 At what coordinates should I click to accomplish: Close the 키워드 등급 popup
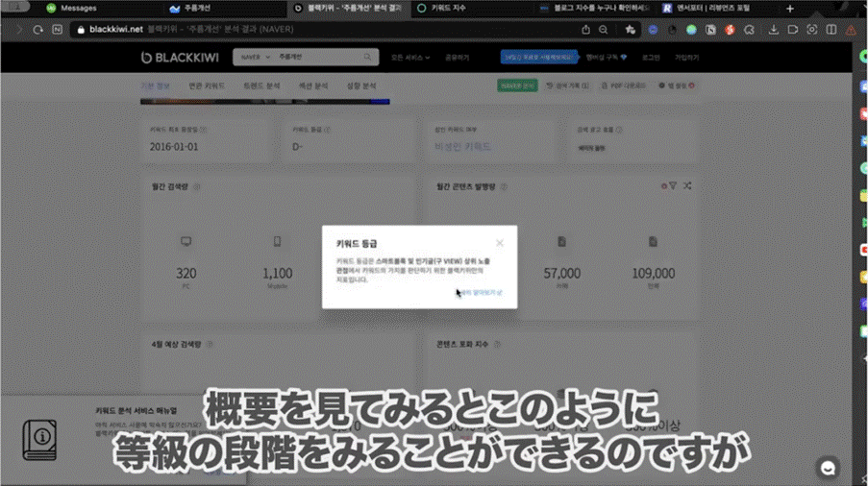coord(499,243)
